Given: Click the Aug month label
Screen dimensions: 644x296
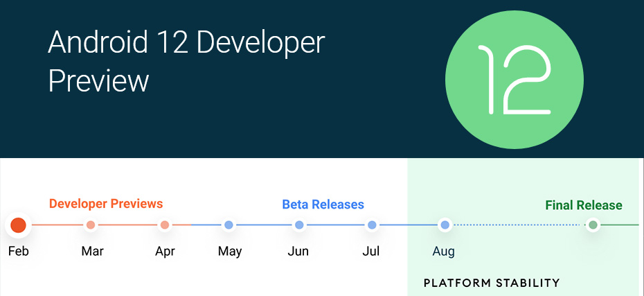Looking at the screenshot, I should tap(444, 251).
